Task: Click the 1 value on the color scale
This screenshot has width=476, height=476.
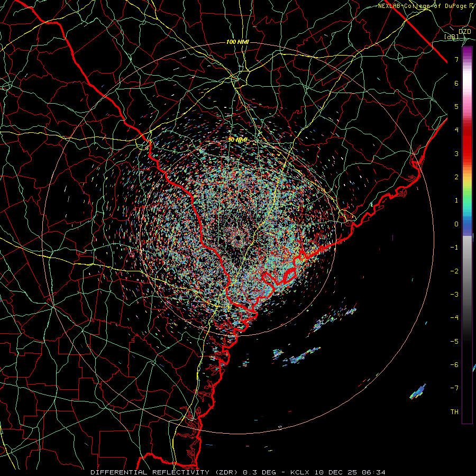Action: coord(456,200)
